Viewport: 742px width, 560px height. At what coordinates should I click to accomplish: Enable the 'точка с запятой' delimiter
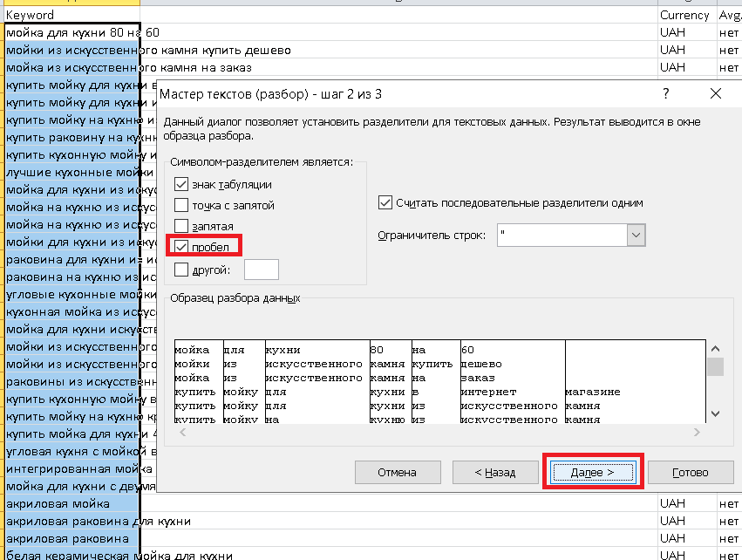[x=181, y=205]
